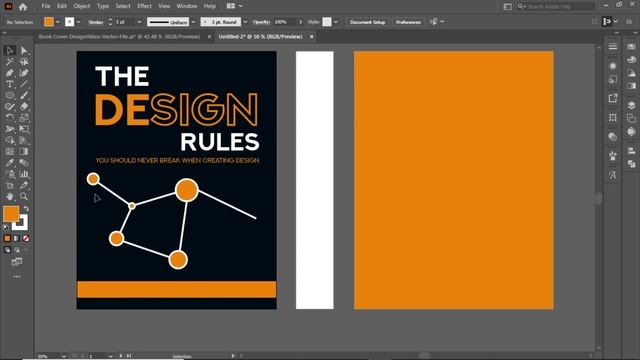Activate the Rotate tool
Image resolution: width=640 pixels, height=360 pixels.
click(x=10, y=118)
